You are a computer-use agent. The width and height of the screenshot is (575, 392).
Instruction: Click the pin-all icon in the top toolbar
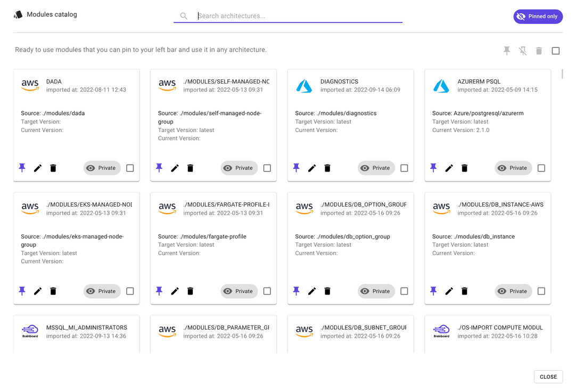point(506,51)
